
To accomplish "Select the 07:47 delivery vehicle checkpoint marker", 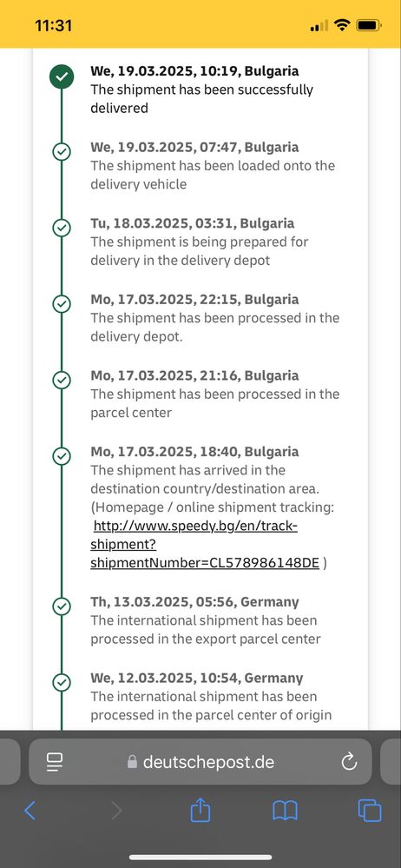I will click(62, 152).
